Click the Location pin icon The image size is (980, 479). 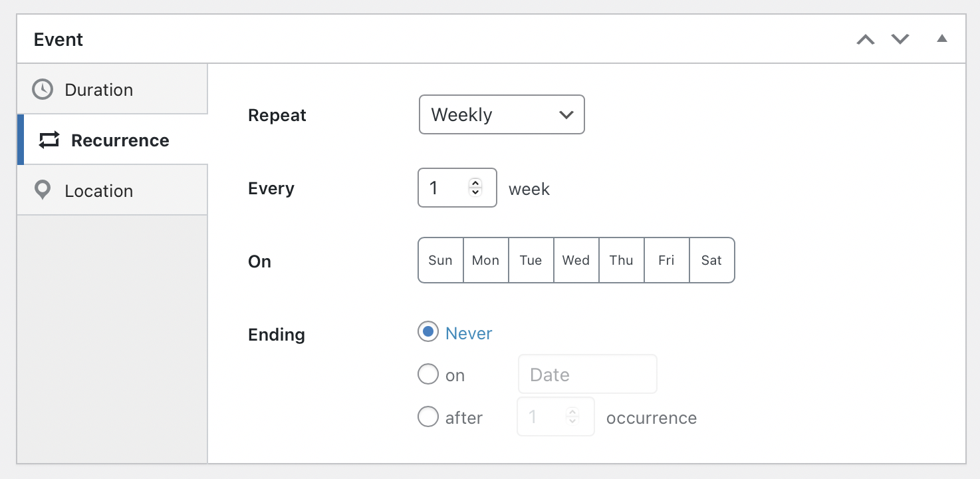pyautogui.click(x=42, y=190)
